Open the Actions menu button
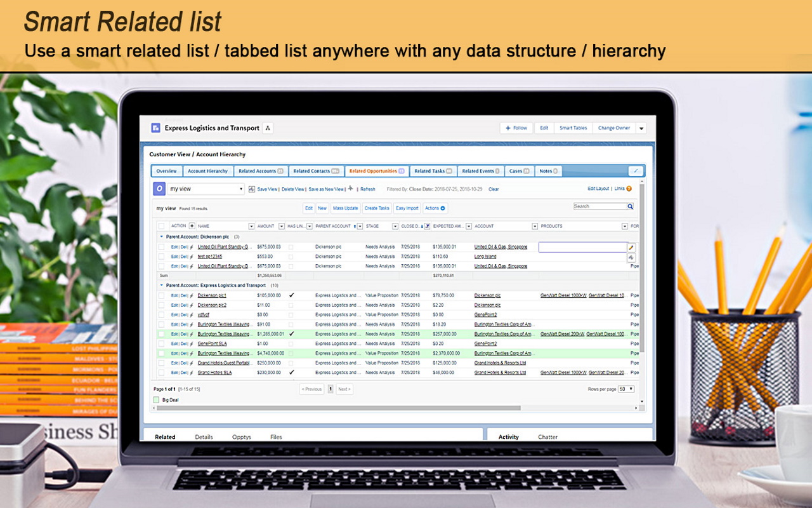The width and height of the screenshot is (812, 508). click(x=435, y=208)
